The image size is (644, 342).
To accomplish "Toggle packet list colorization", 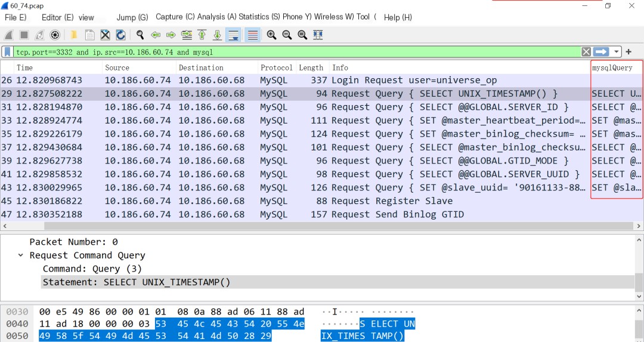I will (x=253, y=35).
